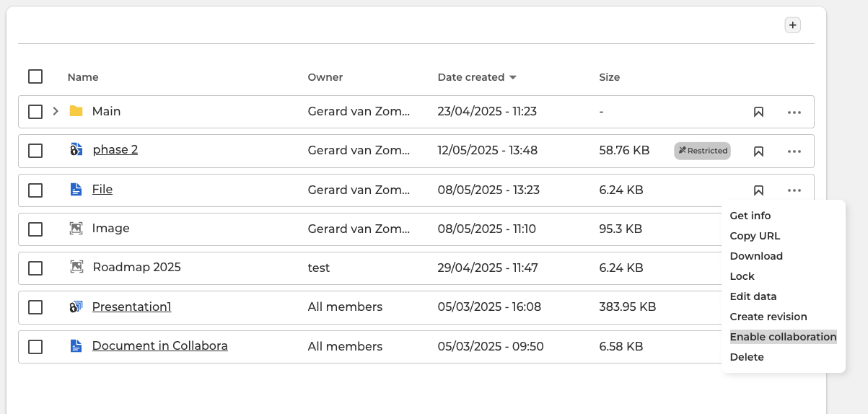This screenshot has height=414, width=868.
Task: Click owner 'test' in Roadmap 2025 row
Action: (x=319, y=268)
